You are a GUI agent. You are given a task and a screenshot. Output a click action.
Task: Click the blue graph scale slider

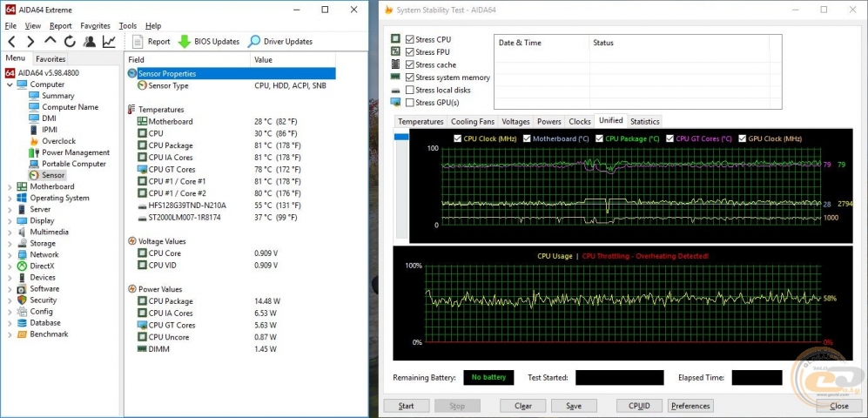400,137
